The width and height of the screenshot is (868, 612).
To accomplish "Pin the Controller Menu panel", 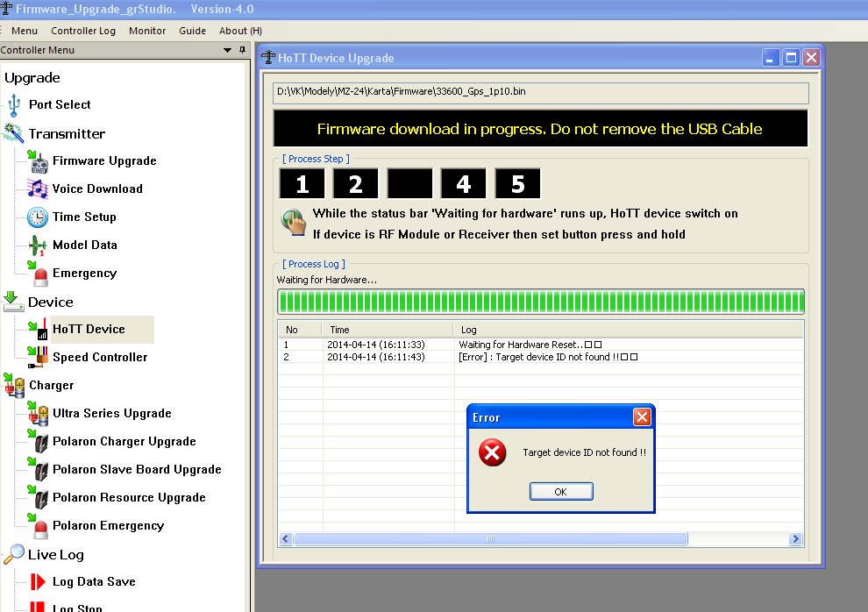I will pyautogui.click(x=243, y=51).
